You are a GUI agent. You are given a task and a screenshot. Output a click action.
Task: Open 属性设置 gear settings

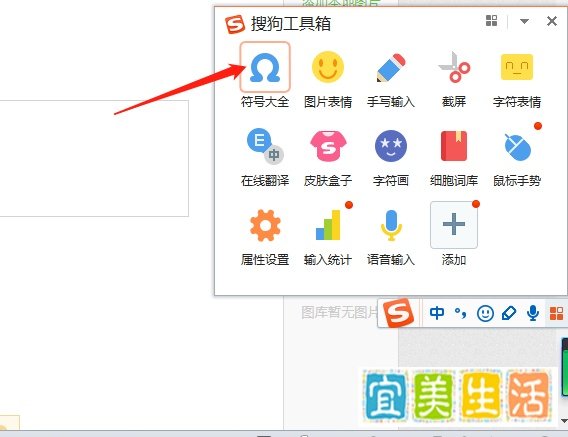click(x=265, y=225)
